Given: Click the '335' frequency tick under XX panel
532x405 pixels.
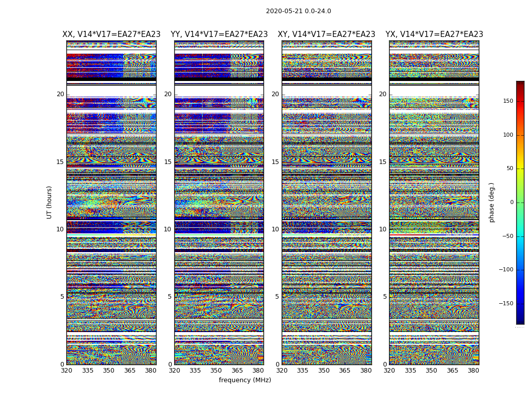Looking at the screenshot, I should coord(88,371).
